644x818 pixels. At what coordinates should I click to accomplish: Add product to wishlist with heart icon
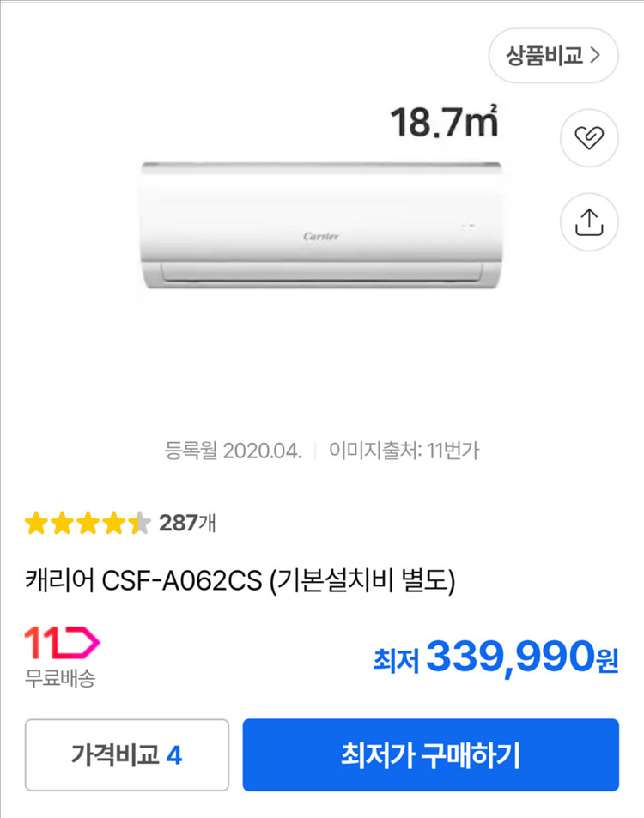coord(589,137)
